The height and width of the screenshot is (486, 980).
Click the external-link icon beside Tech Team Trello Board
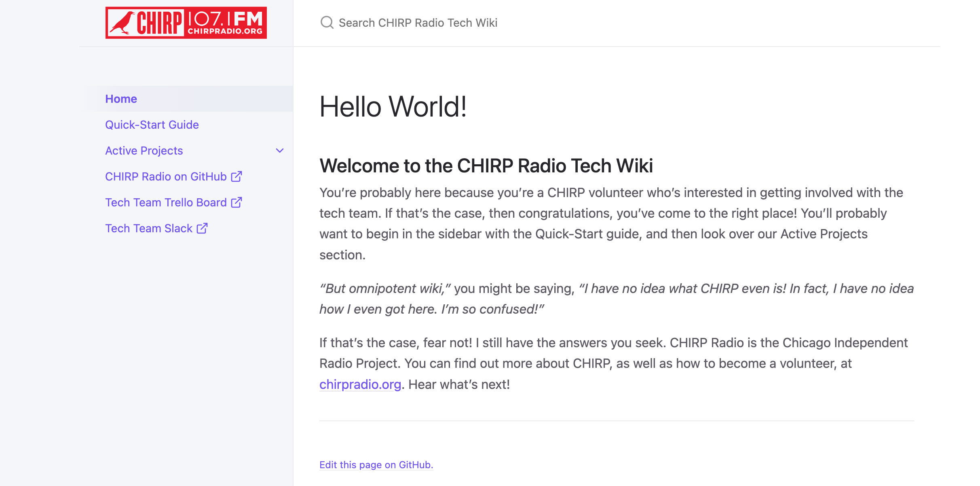[237, 202]
